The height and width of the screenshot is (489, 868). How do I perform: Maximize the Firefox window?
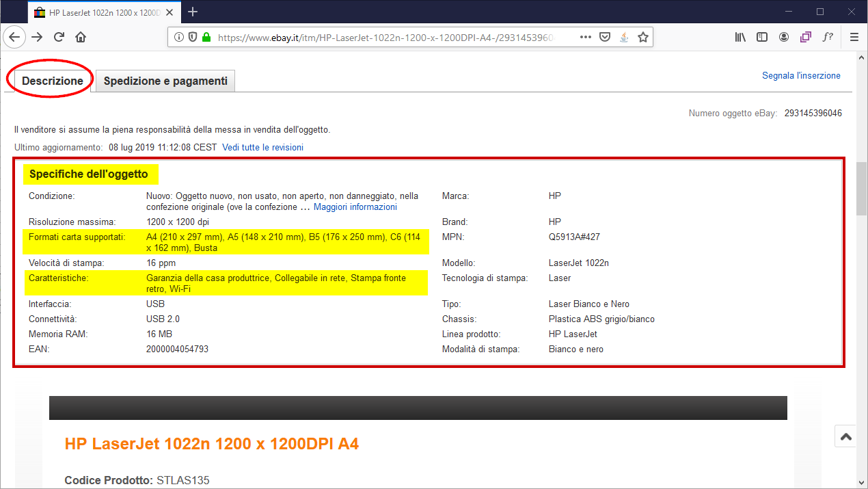(x=820, y=12)
